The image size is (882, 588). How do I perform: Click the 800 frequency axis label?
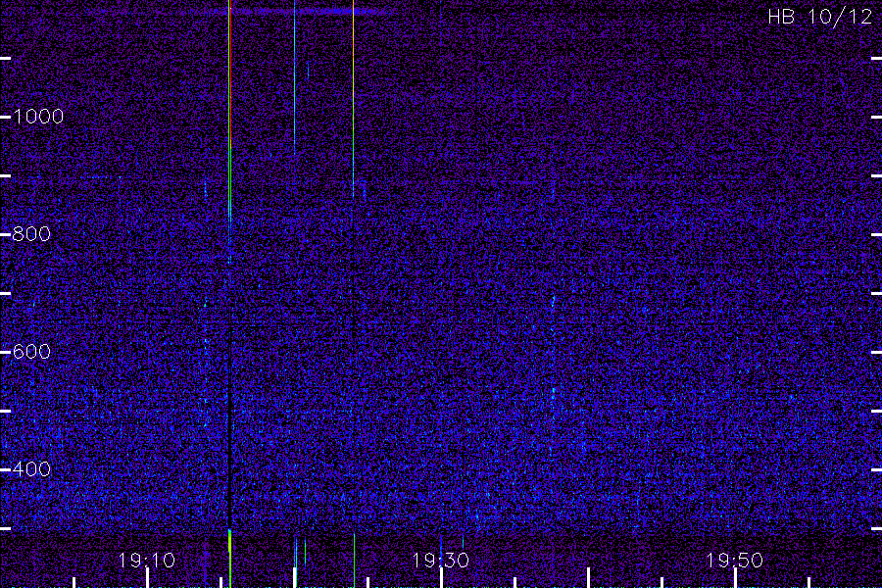click(x=31, y=234)
